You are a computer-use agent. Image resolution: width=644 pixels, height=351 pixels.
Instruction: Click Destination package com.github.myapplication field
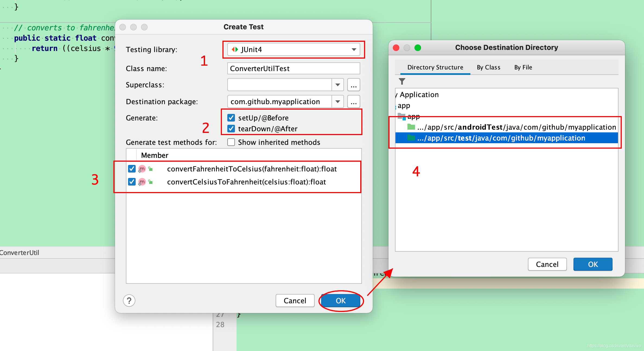pyautogui.click(x=279, y=102)
